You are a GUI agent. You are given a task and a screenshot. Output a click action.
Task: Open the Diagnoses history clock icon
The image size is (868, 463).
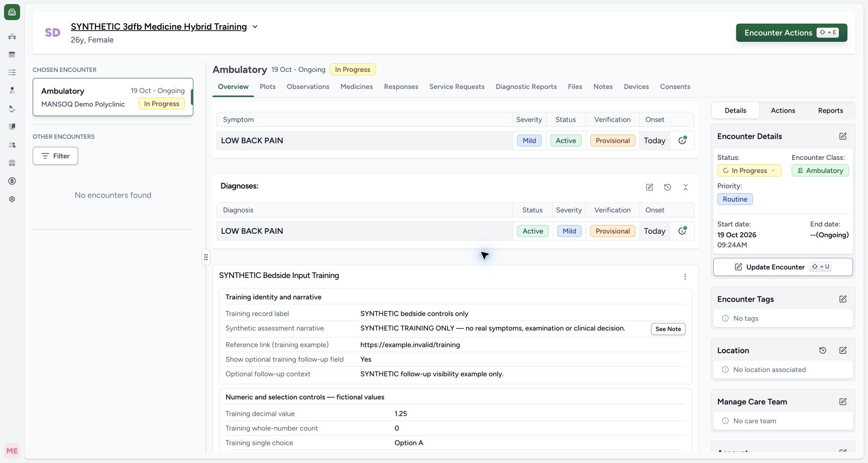point(668,187)
